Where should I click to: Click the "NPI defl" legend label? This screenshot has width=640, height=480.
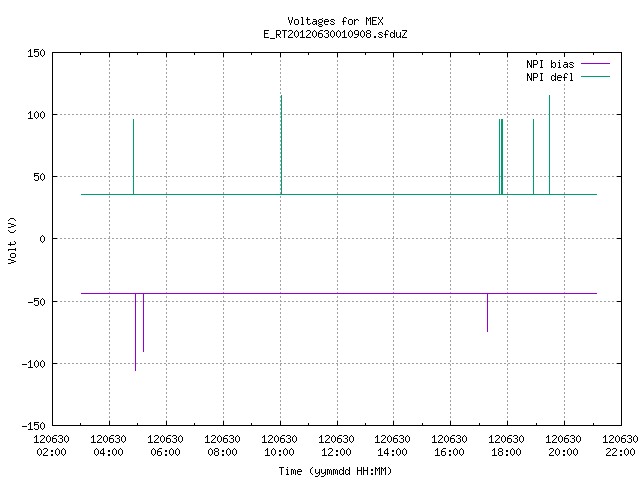click(550, 77)
